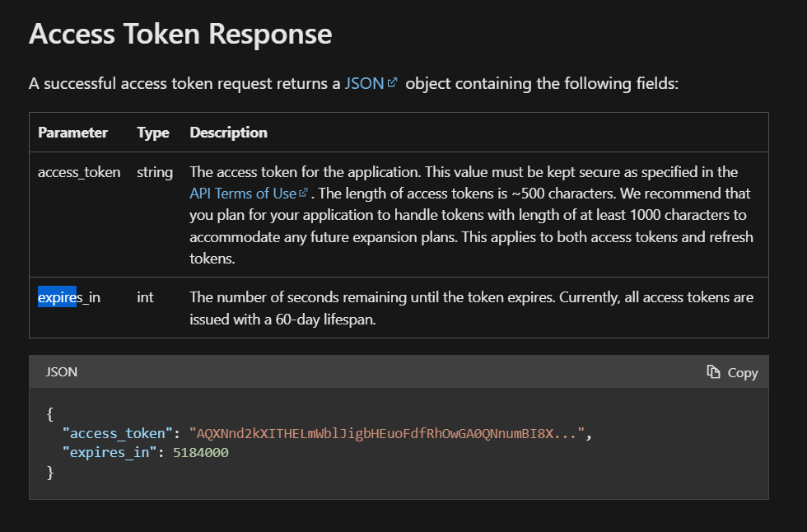Image resolution: width=807 pixels, height=532 pixels.
Task: Click the Parameter column header
Action: point(72,133)
